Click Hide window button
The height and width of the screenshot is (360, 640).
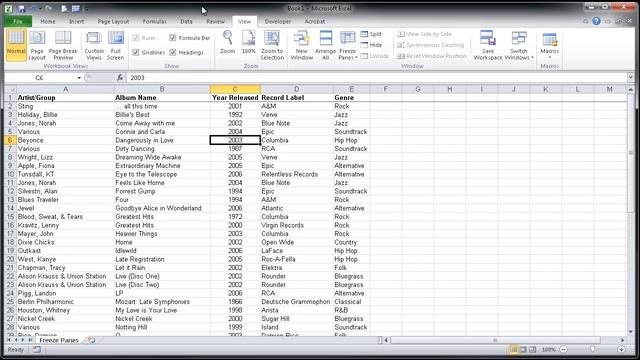point(371,45)
